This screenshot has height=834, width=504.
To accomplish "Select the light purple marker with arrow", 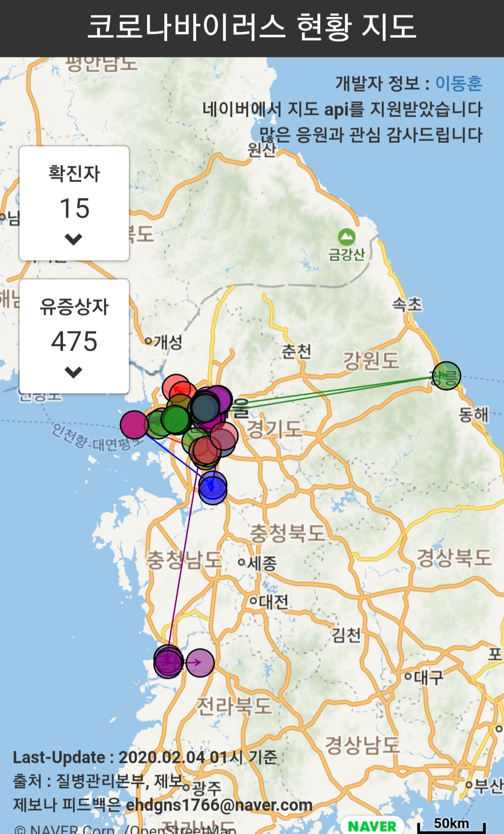I will tap(201, 662).
